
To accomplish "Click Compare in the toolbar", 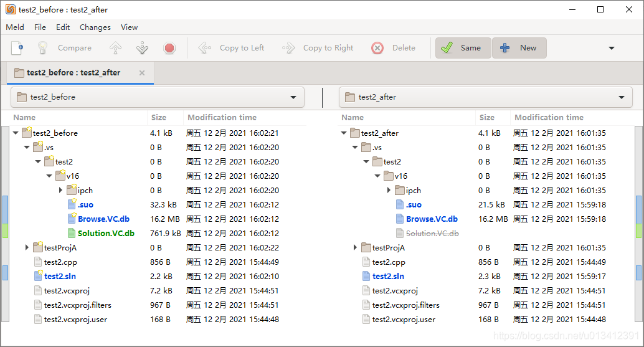I will (75, 48).
